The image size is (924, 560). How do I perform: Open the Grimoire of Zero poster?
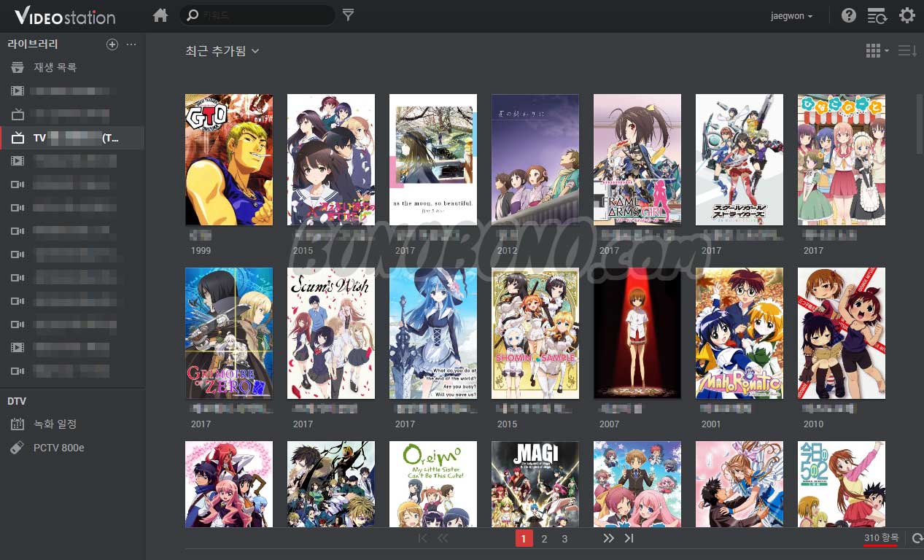click(x=229, y=333)
